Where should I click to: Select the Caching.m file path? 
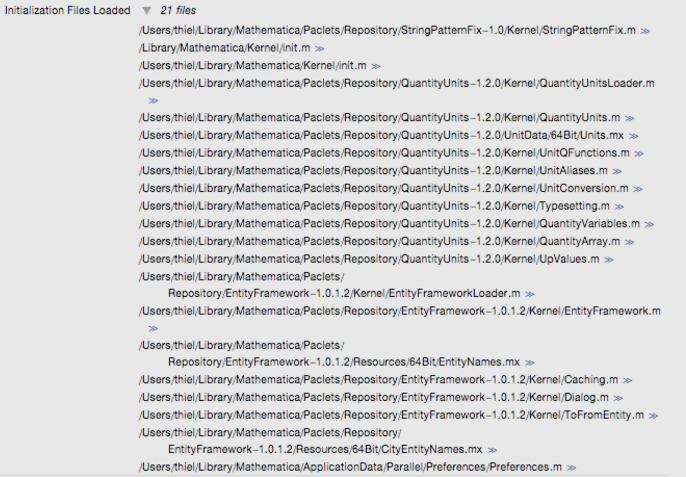pyautogui.click(x=379, y=380)
